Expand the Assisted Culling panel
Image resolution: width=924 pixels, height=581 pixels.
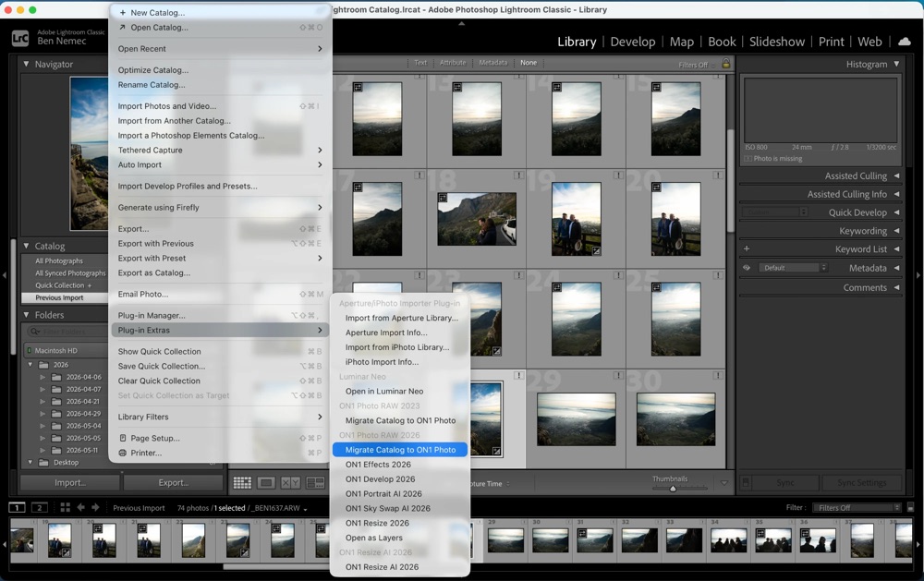point(896,176)
